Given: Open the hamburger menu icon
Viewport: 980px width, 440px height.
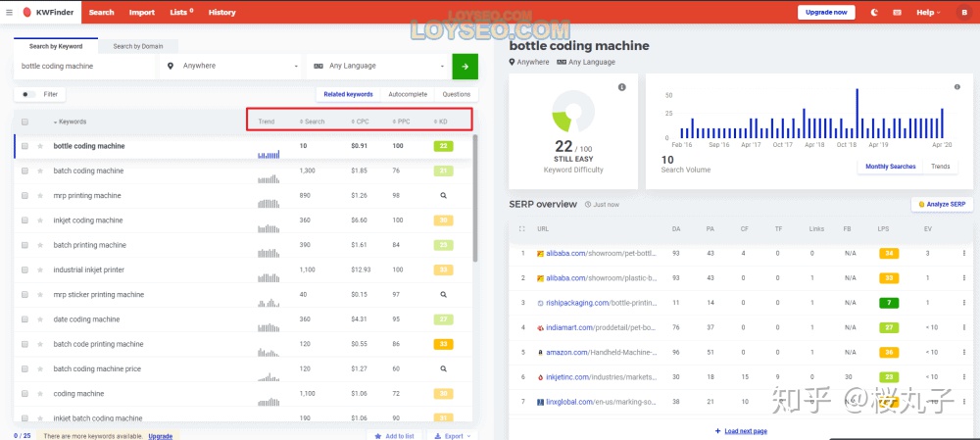Looking at the screenshot, I should click(9, 12).
